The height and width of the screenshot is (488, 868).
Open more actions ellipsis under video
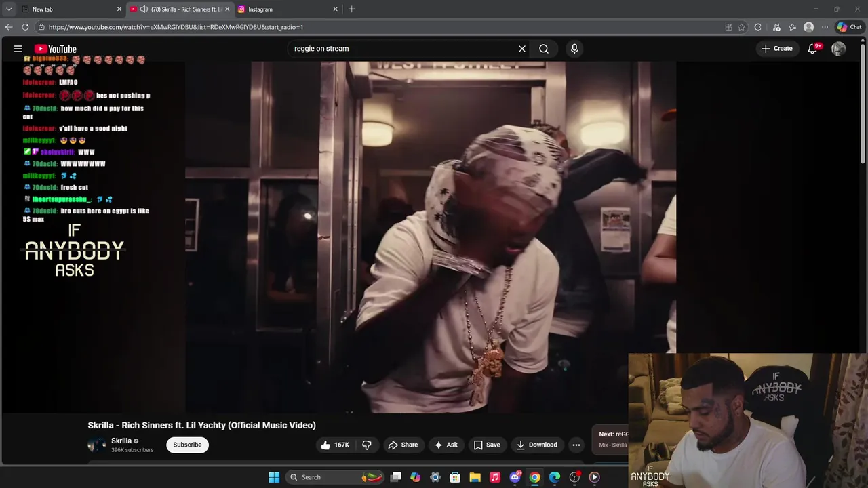[x=576, y=445]
